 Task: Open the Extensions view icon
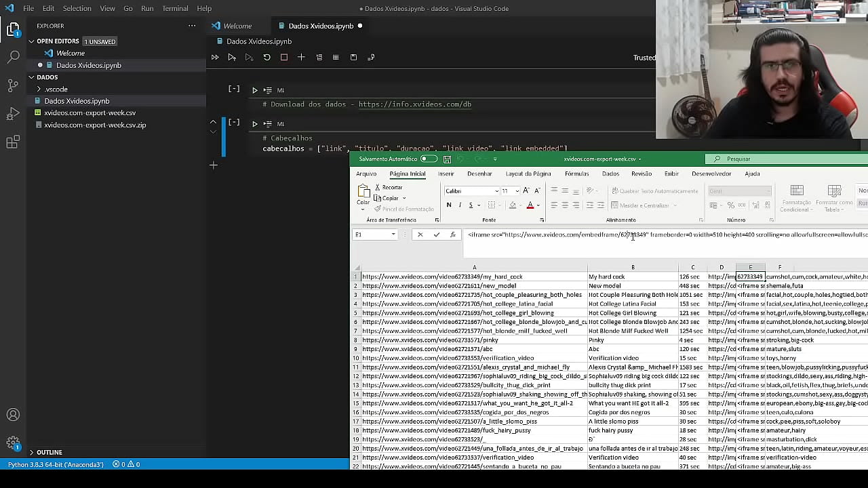coord(13,142)
